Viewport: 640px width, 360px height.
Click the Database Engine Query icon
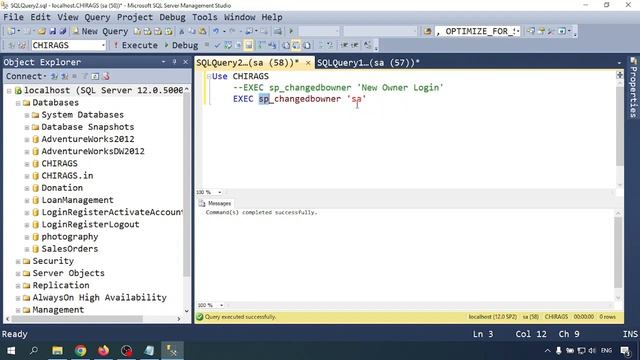(x=138, y=31)
